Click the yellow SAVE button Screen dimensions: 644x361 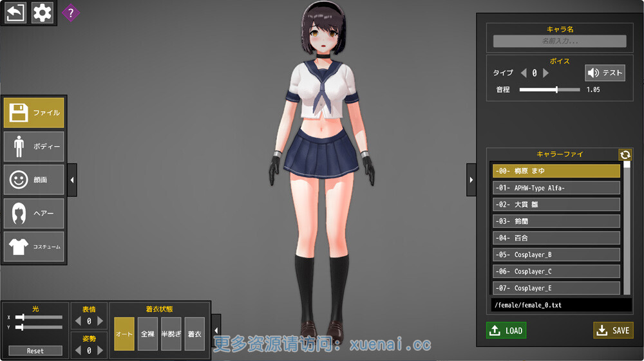click(613, 331)
